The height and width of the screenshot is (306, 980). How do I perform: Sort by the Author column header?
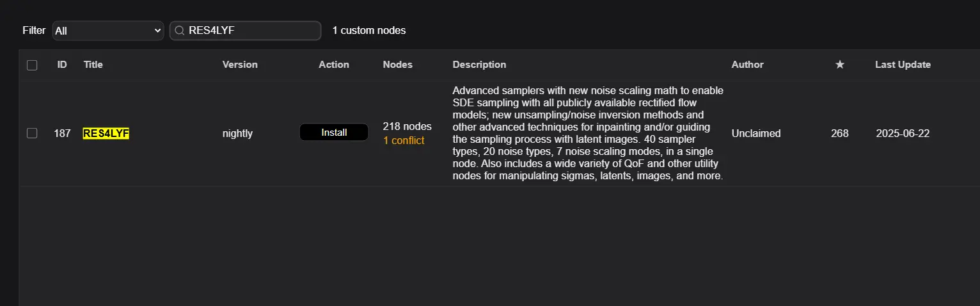point(747,65)
